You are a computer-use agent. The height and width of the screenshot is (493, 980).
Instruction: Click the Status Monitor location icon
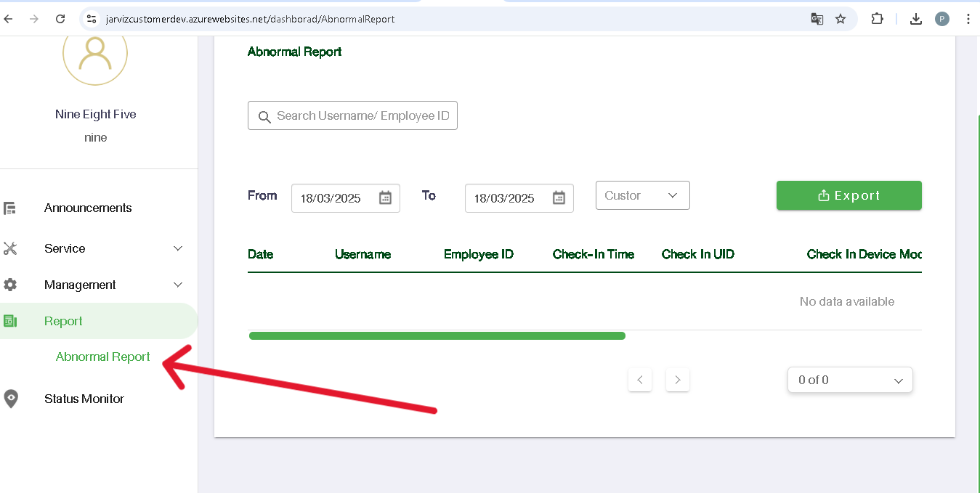click(x=10, y=399)
